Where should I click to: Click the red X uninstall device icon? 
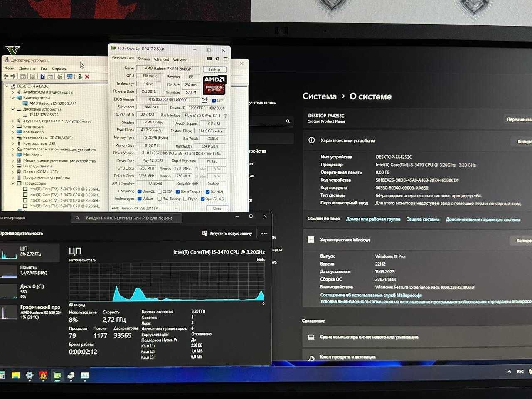(87, 76)
